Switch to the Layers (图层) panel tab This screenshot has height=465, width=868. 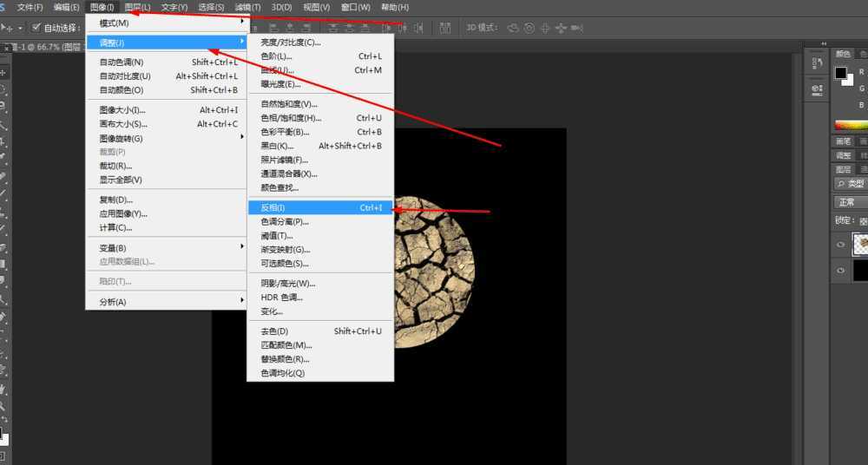[844, 169]
